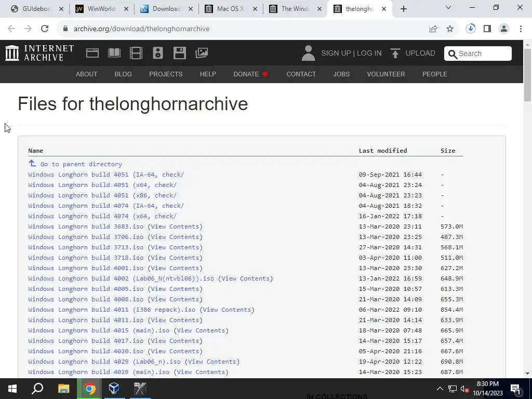Click the Internet Archive logo
The image size is (532, 399).
click(39, 53)
